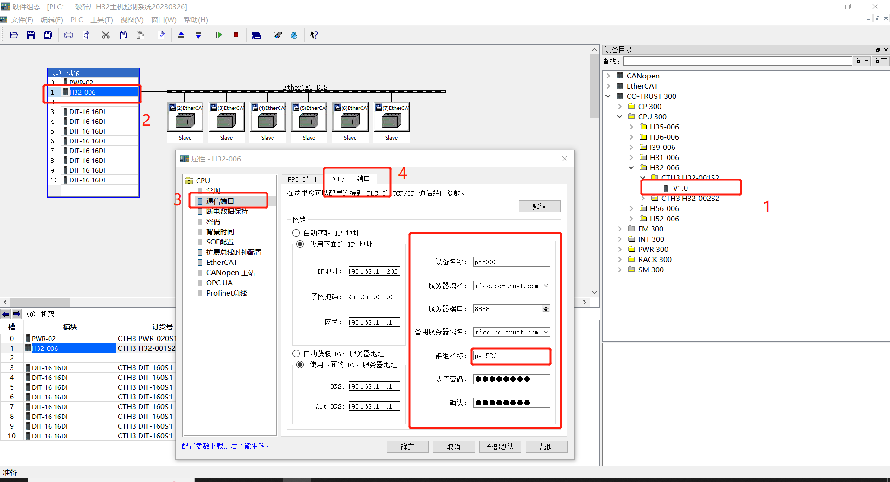Click last search option button beside catalog field
Screen dimensions: 890x482
[x=880, y=61]
